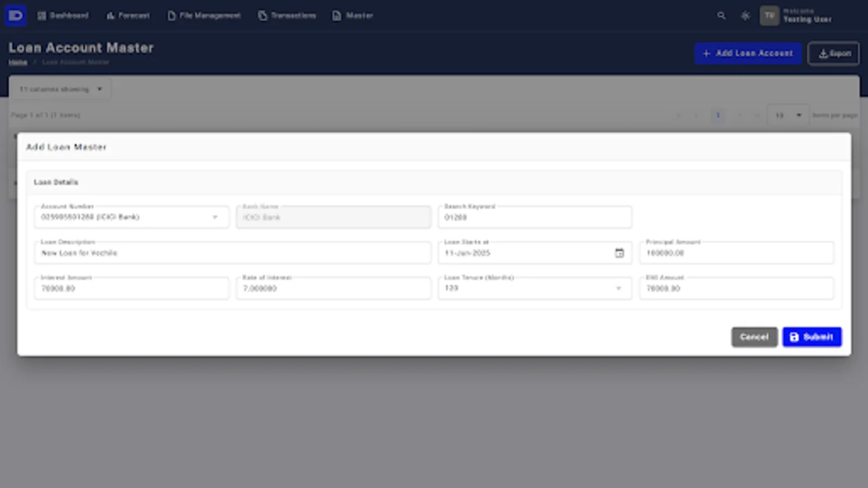Click the Add Loan Account button

point(748,53)
